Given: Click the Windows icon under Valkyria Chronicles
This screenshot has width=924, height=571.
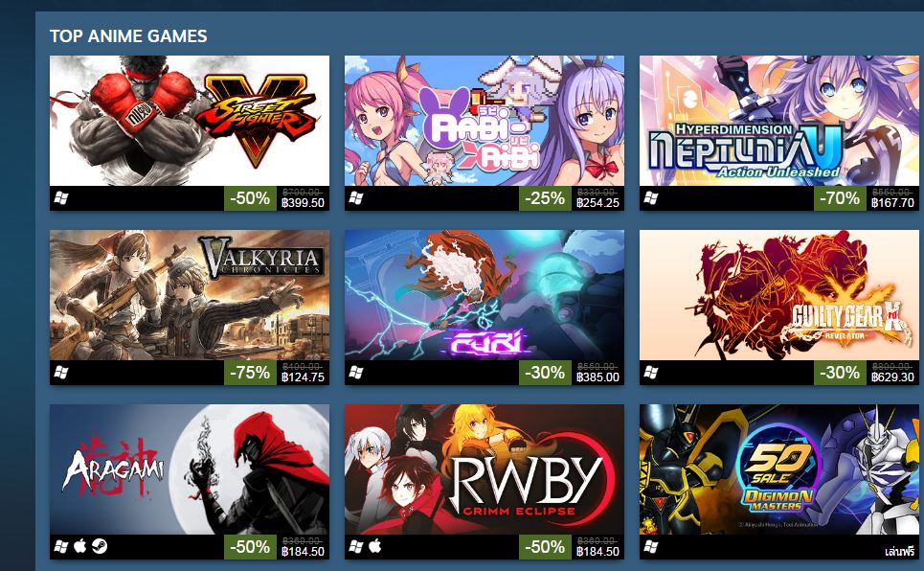Looking at the screenshot, I should pyautogui.click(x=60, y=373).
